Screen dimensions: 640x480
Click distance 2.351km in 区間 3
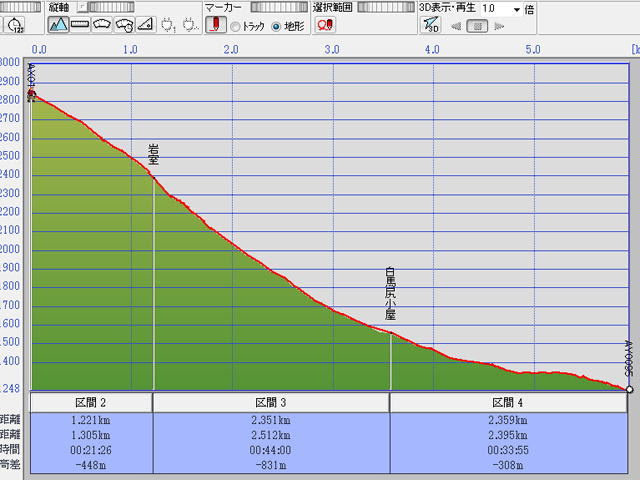(271, 420)
